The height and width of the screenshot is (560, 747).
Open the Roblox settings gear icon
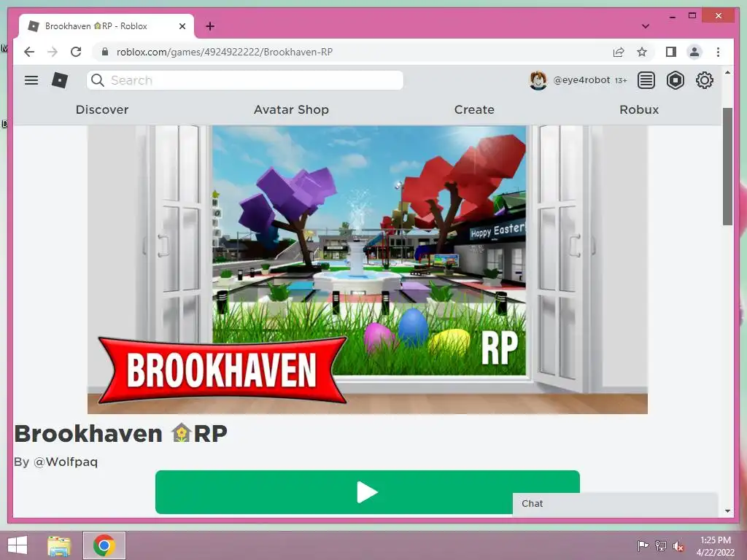[704, 80]
